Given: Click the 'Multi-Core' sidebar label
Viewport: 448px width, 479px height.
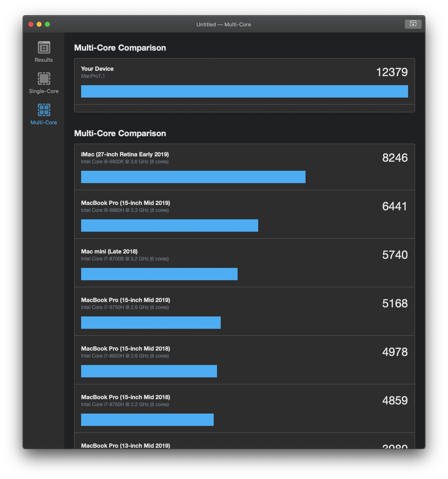Looking at the screenshot, I should [x=44, y=122].
